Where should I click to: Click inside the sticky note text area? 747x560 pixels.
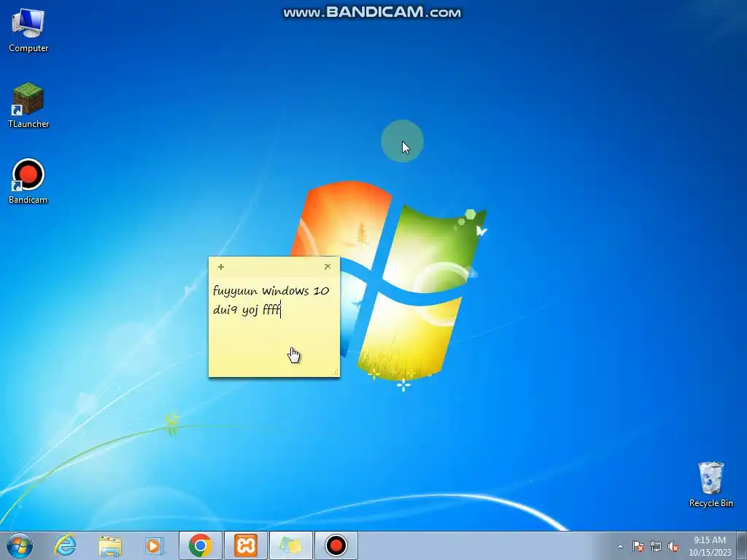pos(274,326)
